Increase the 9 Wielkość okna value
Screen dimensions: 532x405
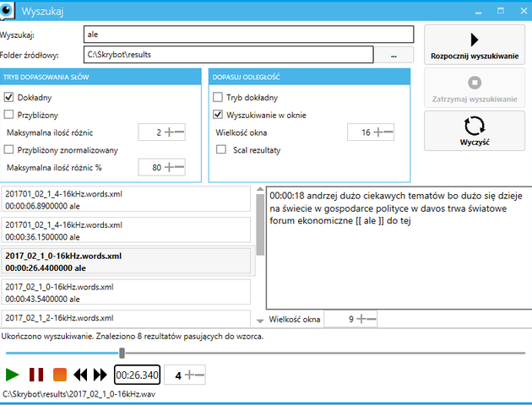click(x=361, y=319)
